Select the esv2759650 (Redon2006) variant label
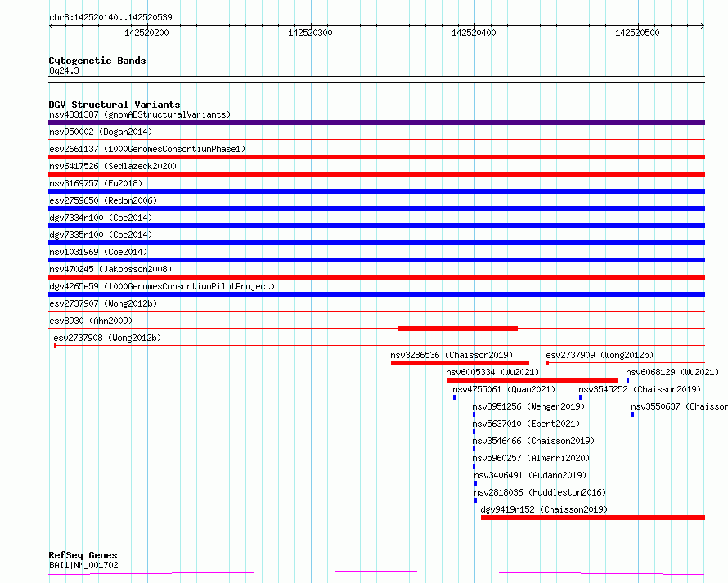 click(103, 200)
